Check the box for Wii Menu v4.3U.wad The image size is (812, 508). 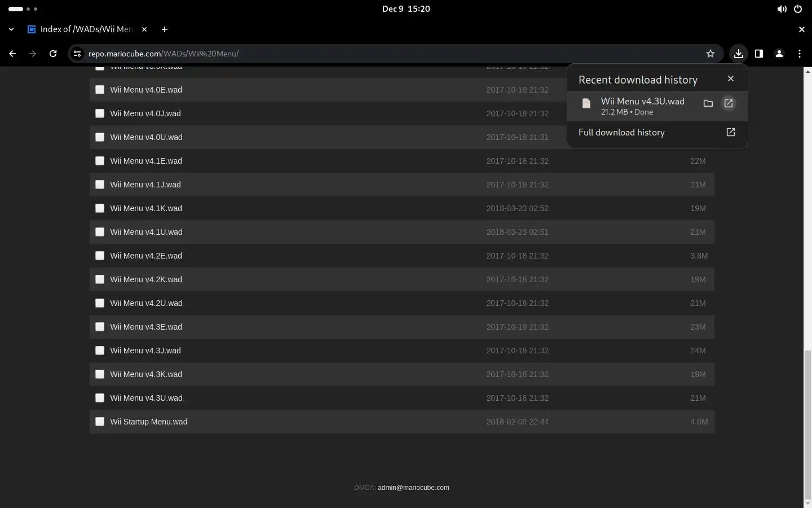coord(100,398)
